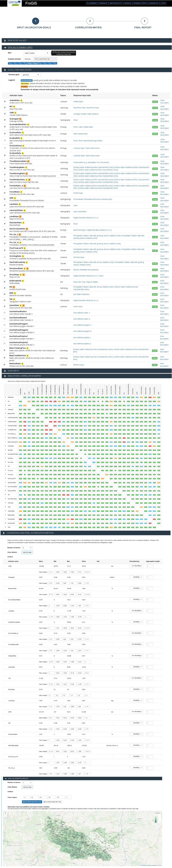Open the FRAMWAT top navigation link
The image size is (172, 868).
click(103, 3)
